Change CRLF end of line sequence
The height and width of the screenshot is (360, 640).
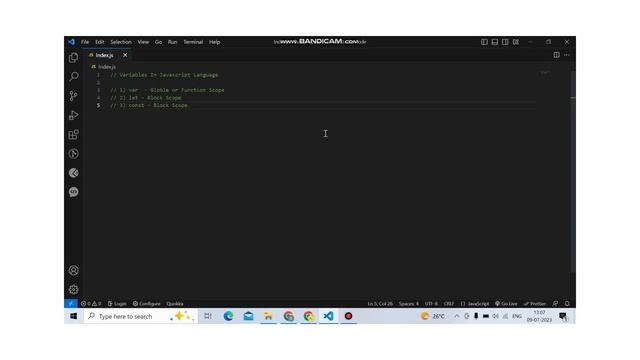(x=449, y=304)
